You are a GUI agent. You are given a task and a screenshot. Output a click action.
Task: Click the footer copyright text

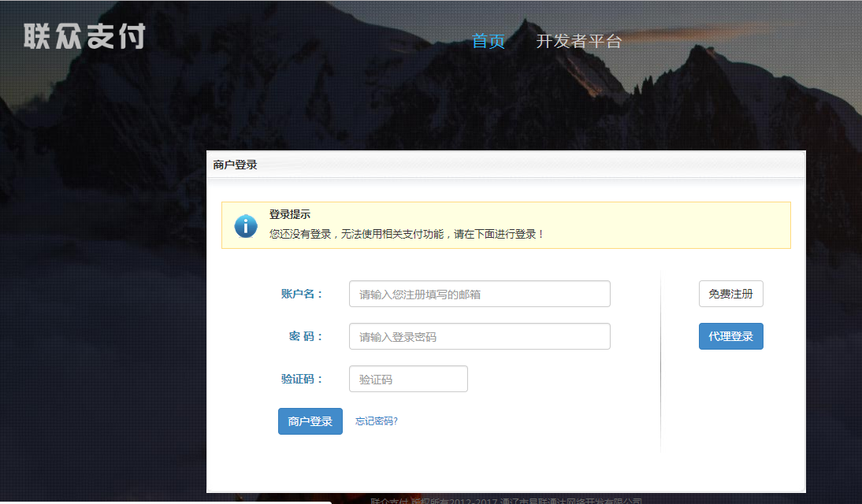pos(506,500)
